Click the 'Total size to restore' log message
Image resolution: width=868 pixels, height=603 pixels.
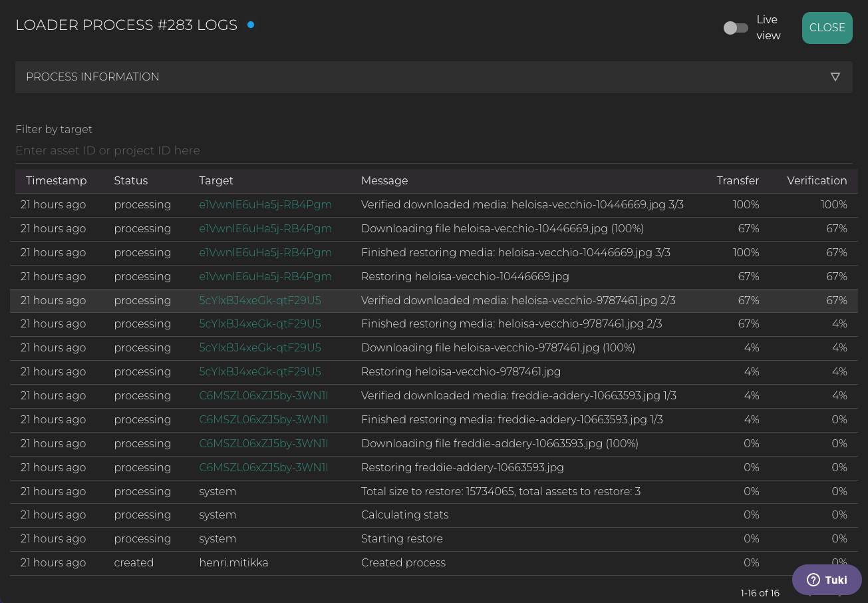tap(500, 491)
